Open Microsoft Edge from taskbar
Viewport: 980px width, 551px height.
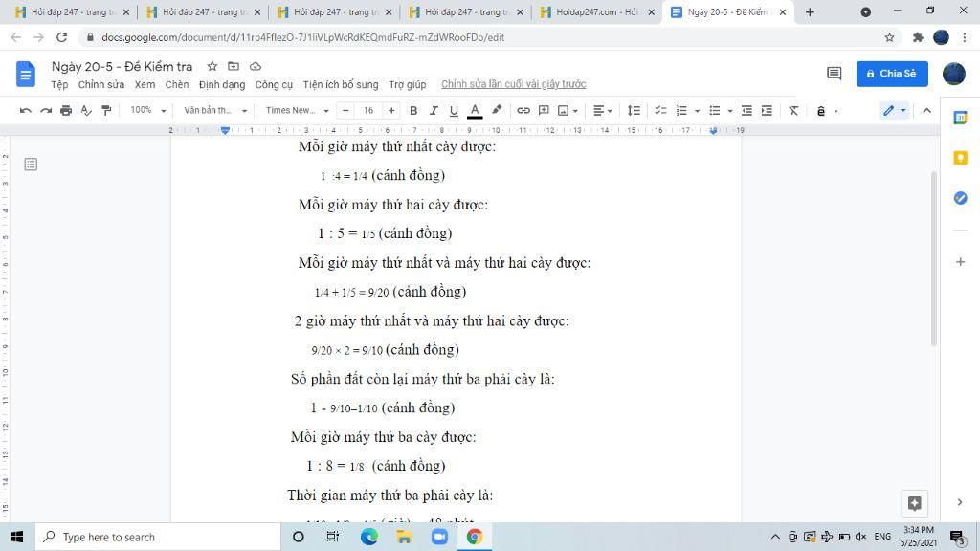click(x=368, y=537)
